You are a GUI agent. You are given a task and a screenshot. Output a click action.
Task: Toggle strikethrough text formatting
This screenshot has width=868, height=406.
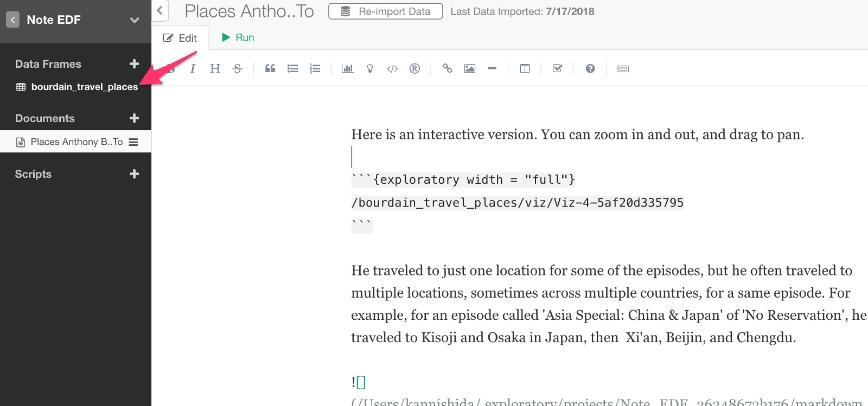238,69
